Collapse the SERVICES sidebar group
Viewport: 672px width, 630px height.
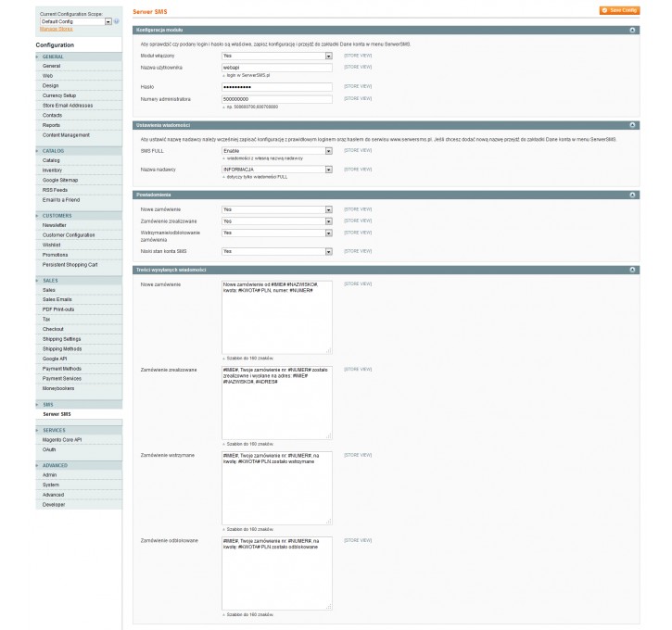point(79,430)
